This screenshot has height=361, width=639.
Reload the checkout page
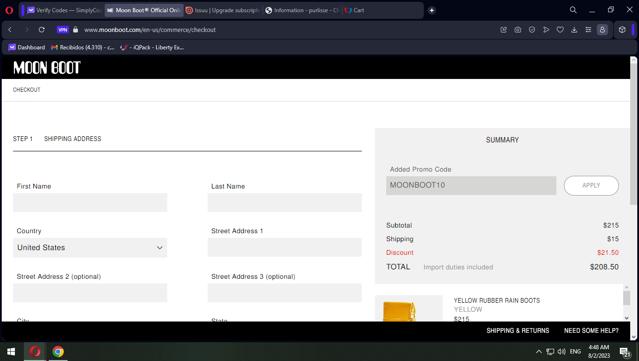tap(42, 30)
